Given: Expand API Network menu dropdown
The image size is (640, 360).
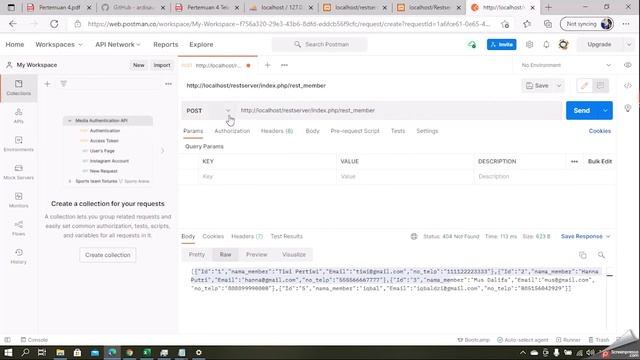Looking at the screenshot, I should click(x=118, y=44).
